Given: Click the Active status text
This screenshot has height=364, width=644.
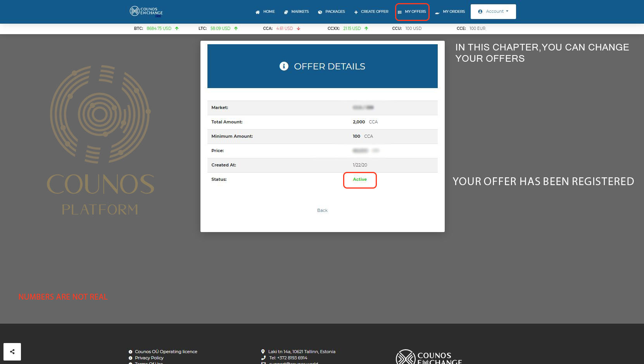Looking at the screenshot, I should point(360,179).
